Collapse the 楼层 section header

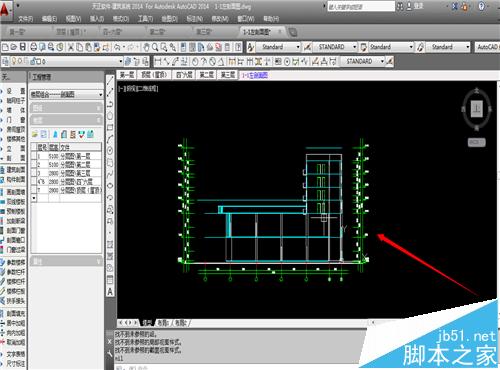coord(66,120)
